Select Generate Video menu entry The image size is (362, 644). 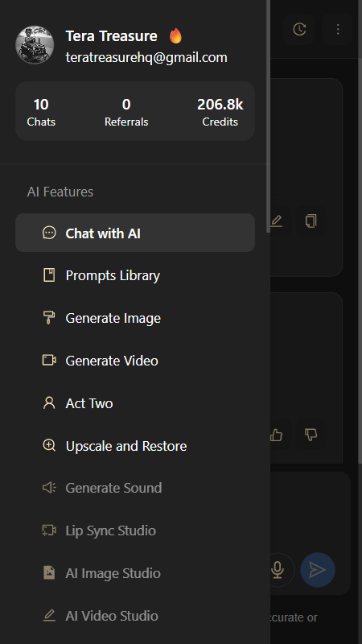[x=135, y=361]
